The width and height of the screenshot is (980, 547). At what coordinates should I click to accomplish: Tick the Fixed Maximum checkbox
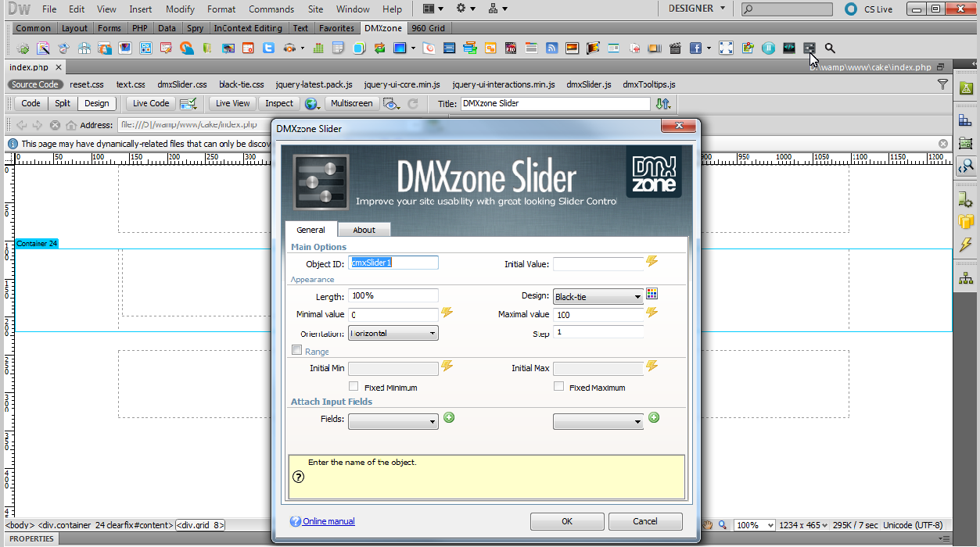point(558,387)
